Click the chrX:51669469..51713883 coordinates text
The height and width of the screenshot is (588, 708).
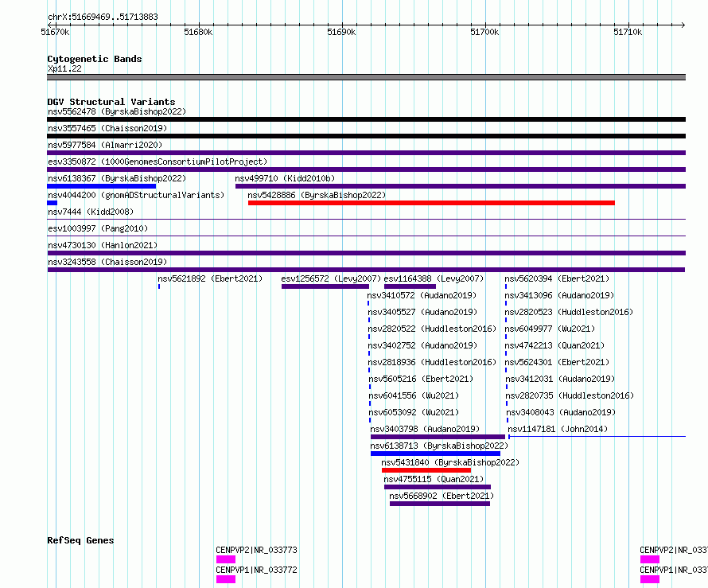103,18
